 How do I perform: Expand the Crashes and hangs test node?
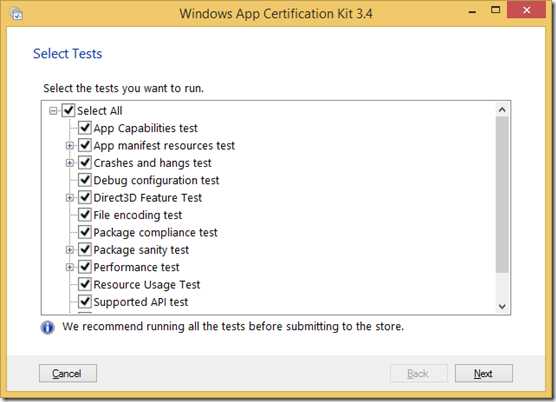click(70, 163)
